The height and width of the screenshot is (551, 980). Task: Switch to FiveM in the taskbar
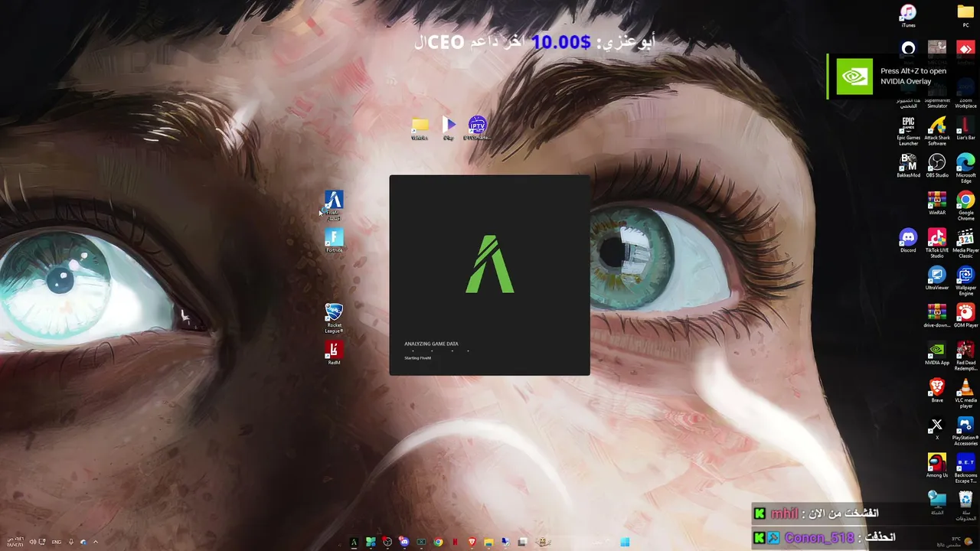point(354,543)
